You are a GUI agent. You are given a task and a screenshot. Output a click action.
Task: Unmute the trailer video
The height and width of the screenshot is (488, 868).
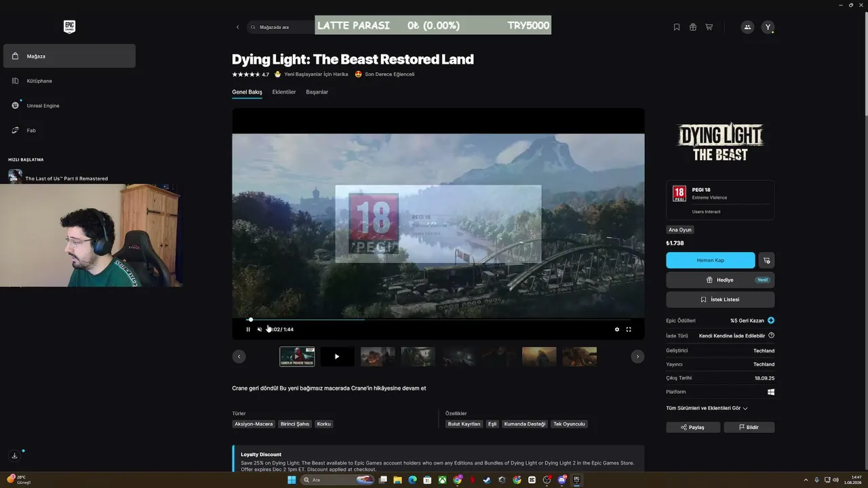259,329
